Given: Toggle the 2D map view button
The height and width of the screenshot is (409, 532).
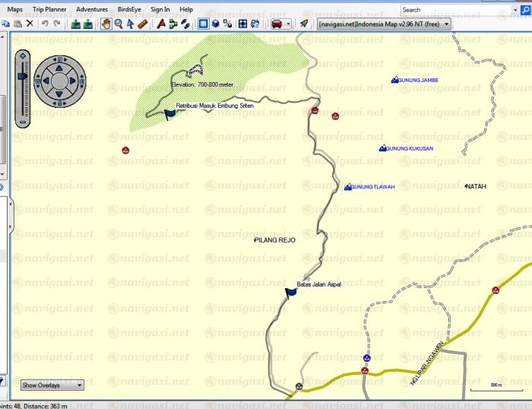Looking at the screenshot, I should click(204, 24).
